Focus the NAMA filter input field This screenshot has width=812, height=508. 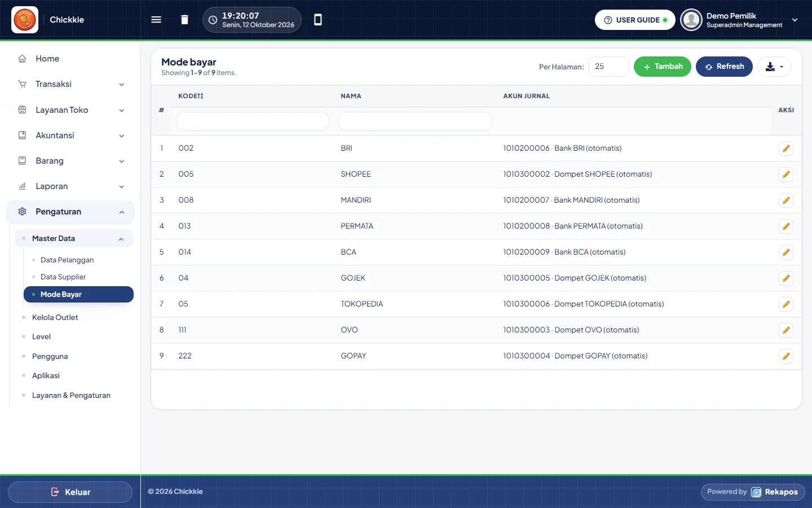tap(415, 121)
